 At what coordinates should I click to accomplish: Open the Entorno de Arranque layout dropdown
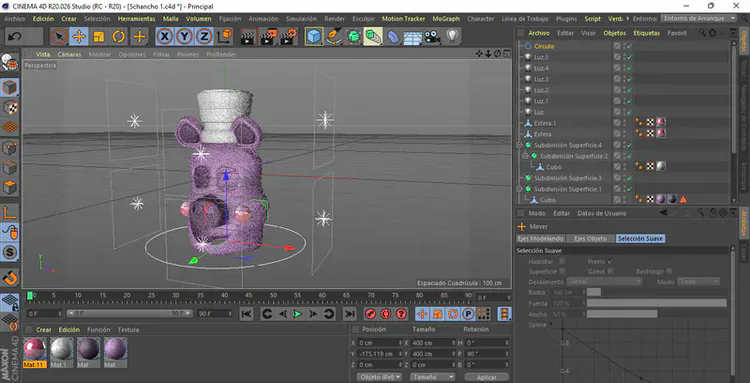(699, 18)
